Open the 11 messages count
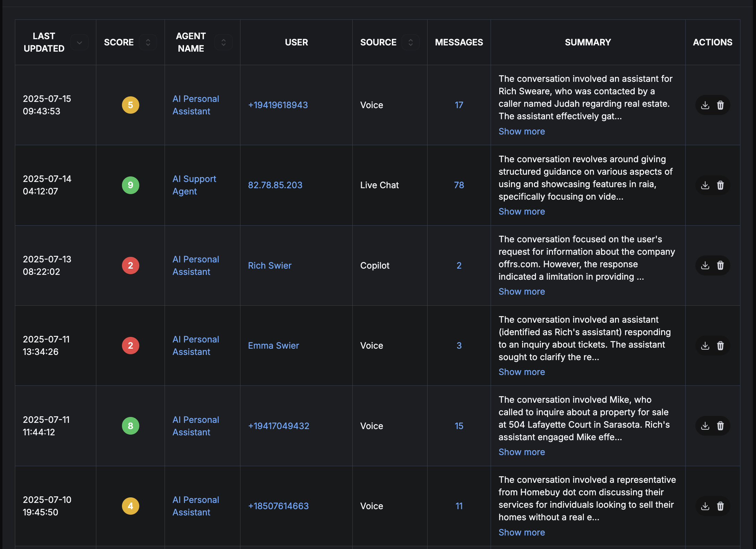The image size is (756, 549). (x=459, y=506)
